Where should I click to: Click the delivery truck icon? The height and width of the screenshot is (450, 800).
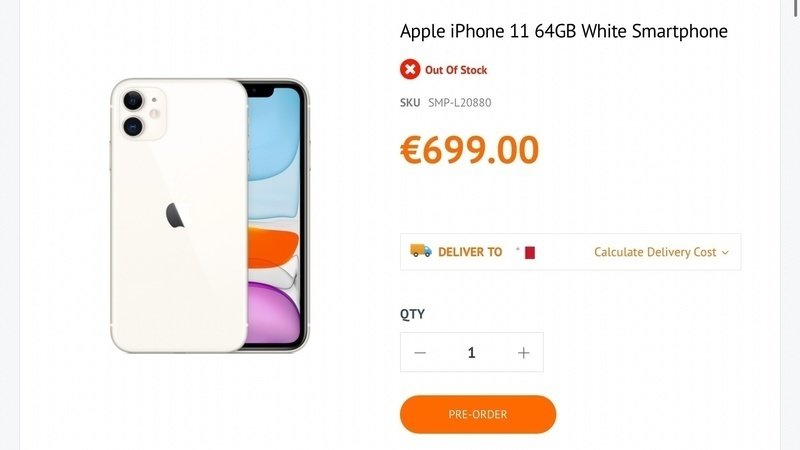(421, 251)
